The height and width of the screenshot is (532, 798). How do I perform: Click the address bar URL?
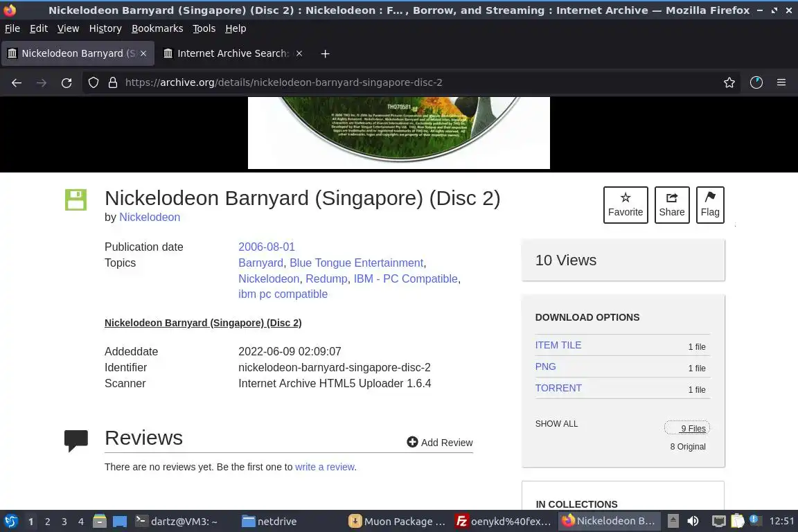point(283,82)
